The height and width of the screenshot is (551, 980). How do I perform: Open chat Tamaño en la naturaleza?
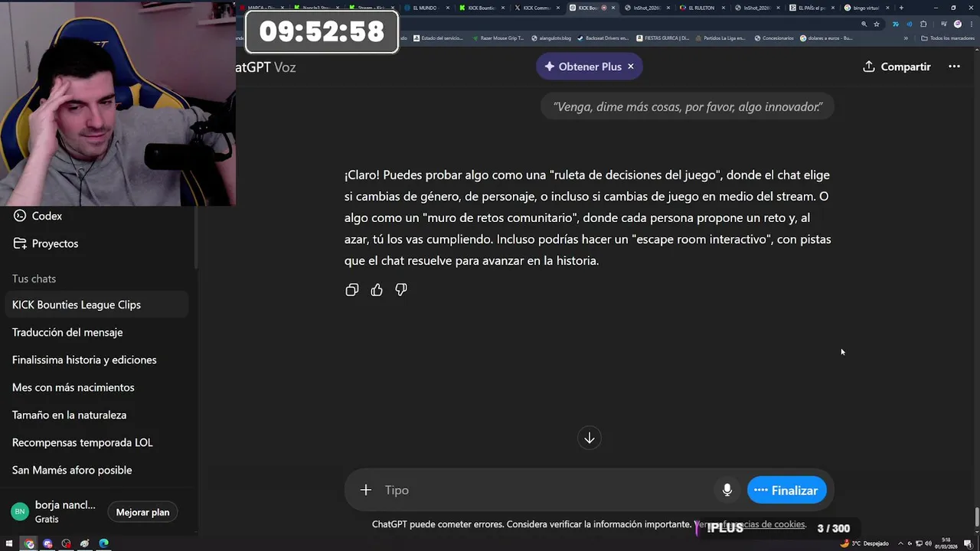pos(97,415)
